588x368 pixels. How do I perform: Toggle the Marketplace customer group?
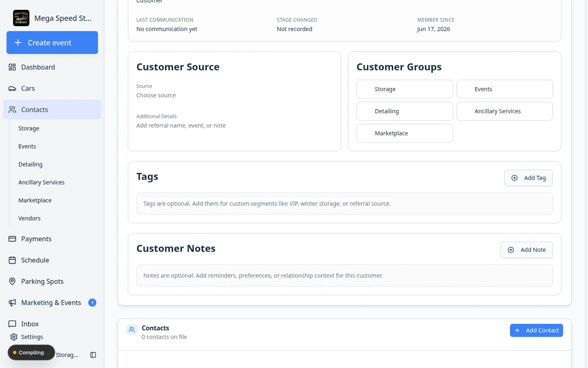click(405, 133)
